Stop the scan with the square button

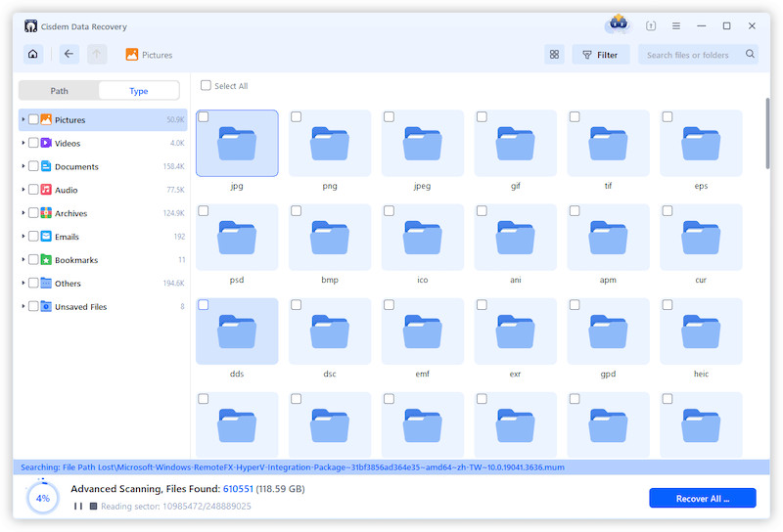point(93,506)
